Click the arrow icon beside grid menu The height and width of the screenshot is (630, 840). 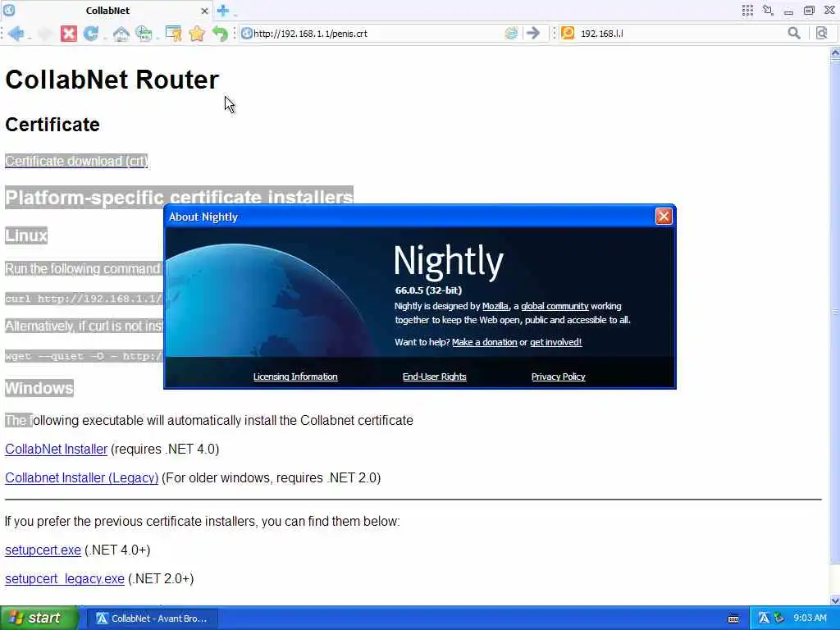click(768, 10)
